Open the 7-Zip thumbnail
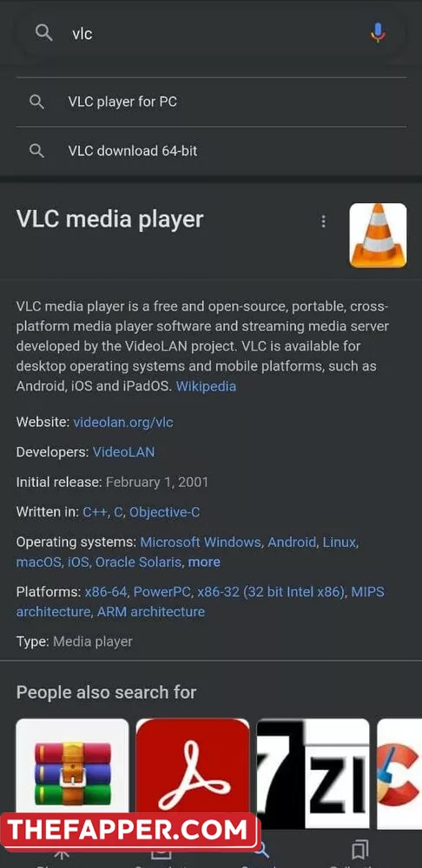 (313, 774)
